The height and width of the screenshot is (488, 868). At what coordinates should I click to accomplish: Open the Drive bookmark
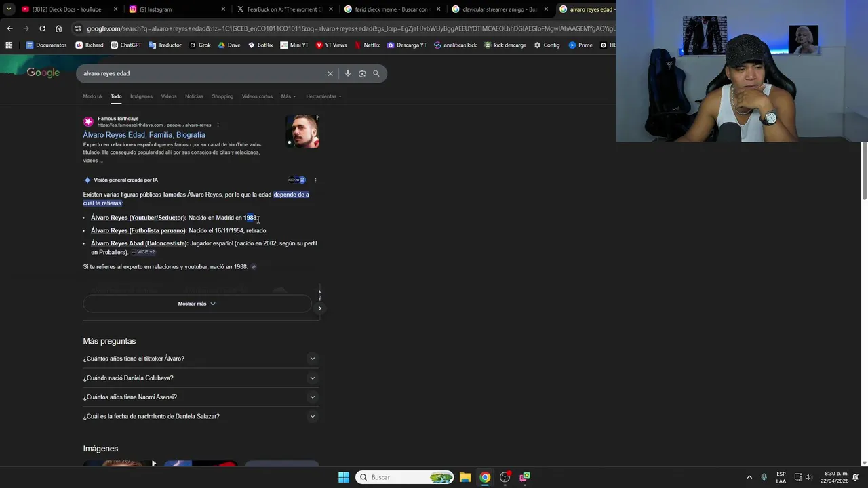point(229,45)
